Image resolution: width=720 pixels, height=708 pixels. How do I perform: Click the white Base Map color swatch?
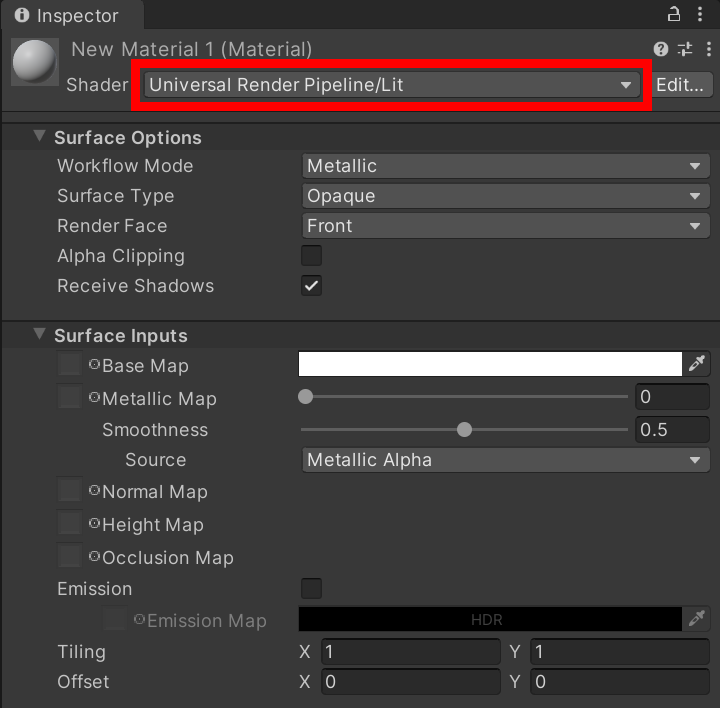tap(490, 363)
